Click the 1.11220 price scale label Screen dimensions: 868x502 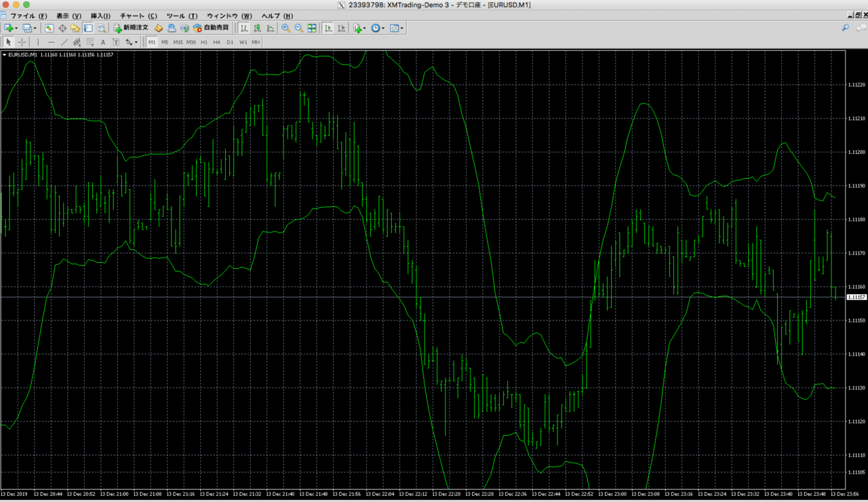(856, 85)
